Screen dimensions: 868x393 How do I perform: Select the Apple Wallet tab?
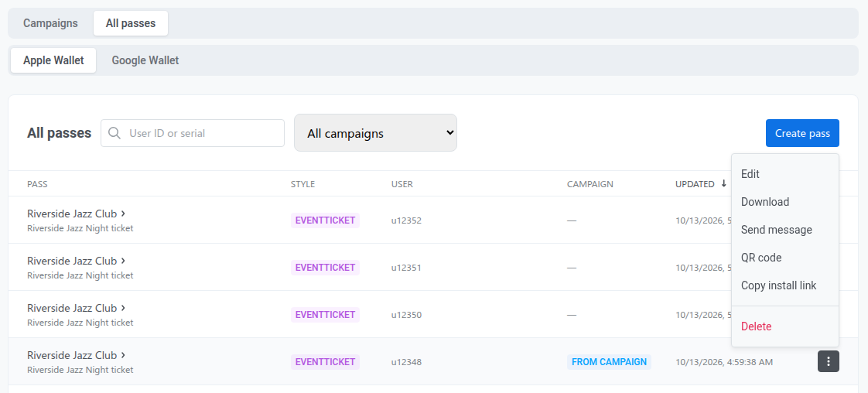tap(53, 60)
